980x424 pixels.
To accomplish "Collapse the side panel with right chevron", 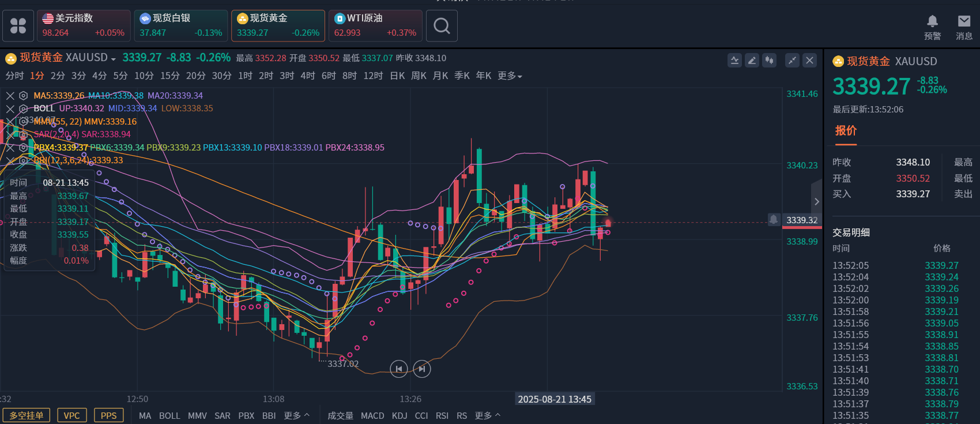I will click(816, 201).
